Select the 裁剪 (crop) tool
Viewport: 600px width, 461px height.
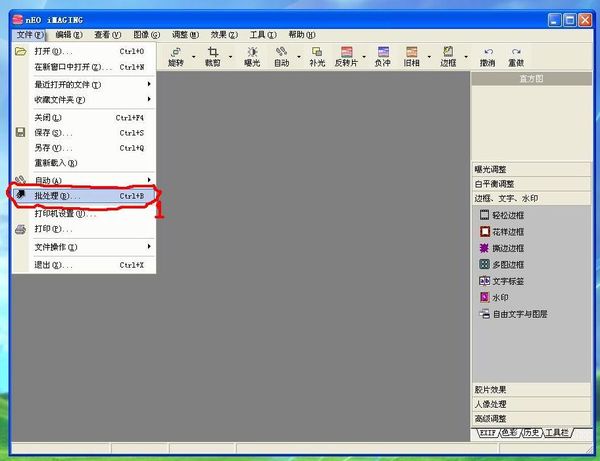[212, 56]
